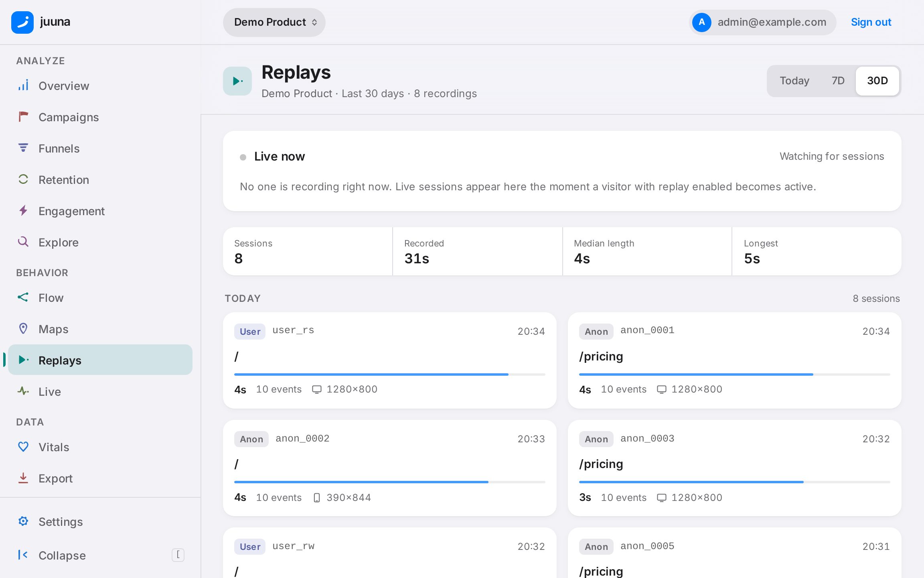Open Retention page

coord(100,179)
